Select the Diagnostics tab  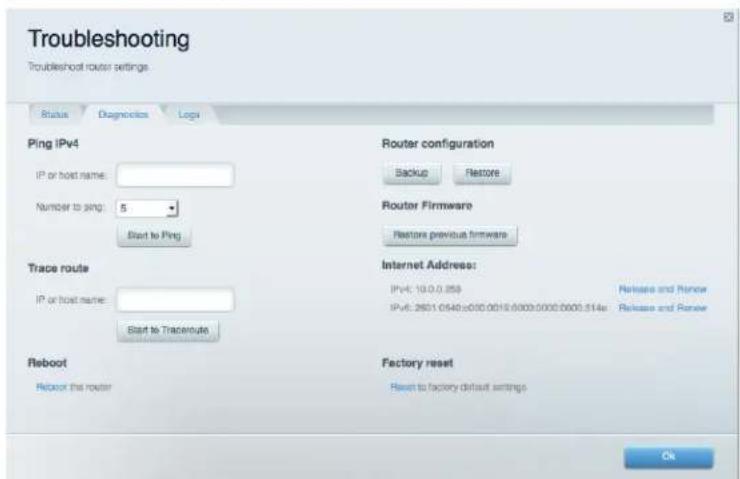coord(123,115)
